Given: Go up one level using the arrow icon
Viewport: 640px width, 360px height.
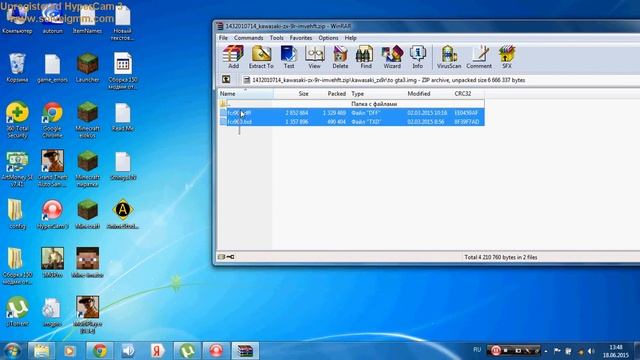Looking at the screenshot, I should [226, 80].
